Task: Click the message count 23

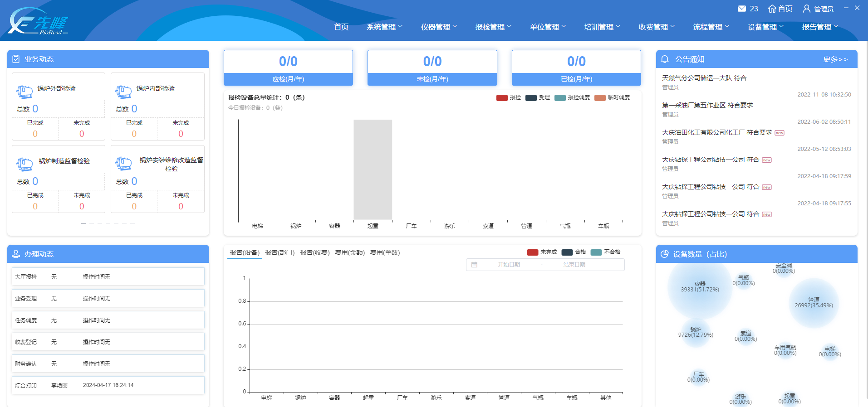Action: coord(754,9)
